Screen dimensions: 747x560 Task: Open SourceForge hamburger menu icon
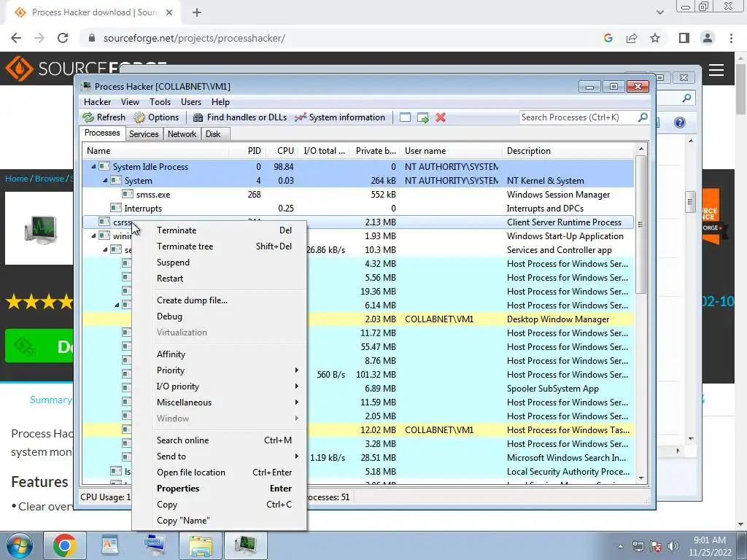[x=716, y=70]
